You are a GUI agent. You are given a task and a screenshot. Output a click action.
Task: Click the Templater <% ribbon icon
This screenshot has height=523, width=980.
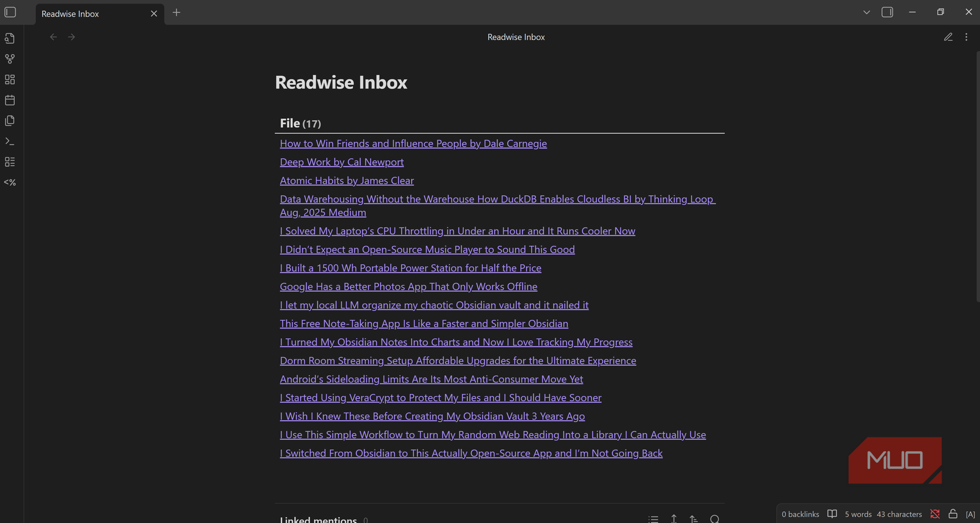pos(10,182)
